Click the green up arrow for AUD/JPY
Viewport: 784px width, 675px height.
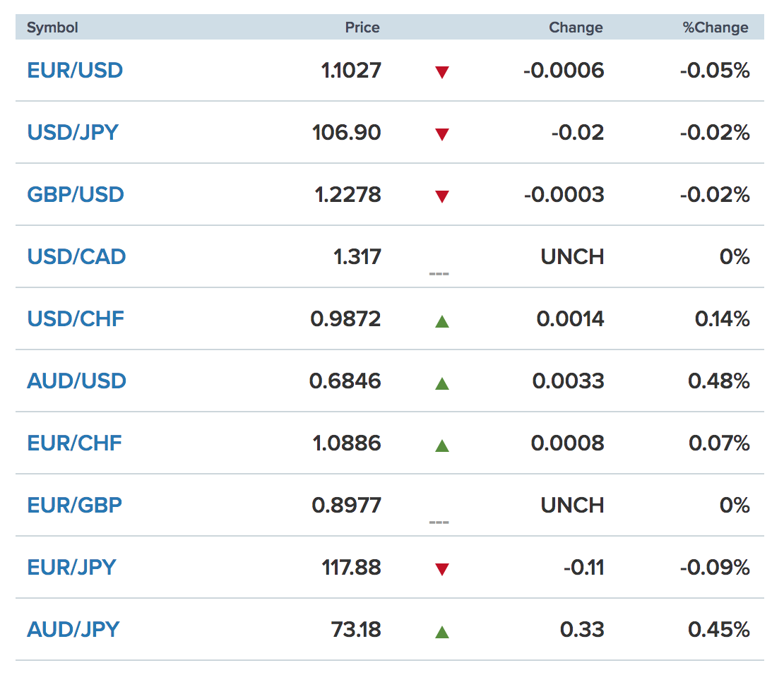tap(442, 632)
